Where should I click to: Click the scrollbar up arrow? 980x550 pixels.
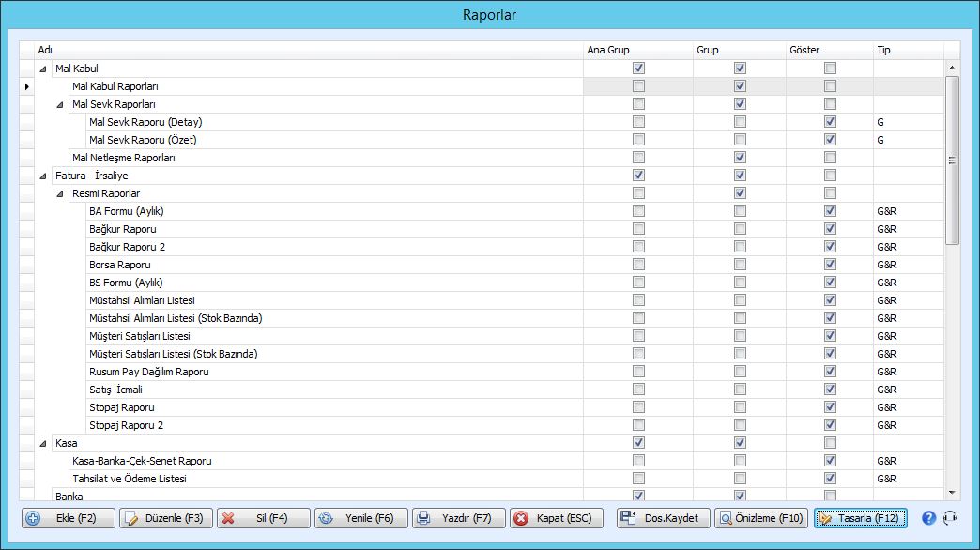point(952,68)
